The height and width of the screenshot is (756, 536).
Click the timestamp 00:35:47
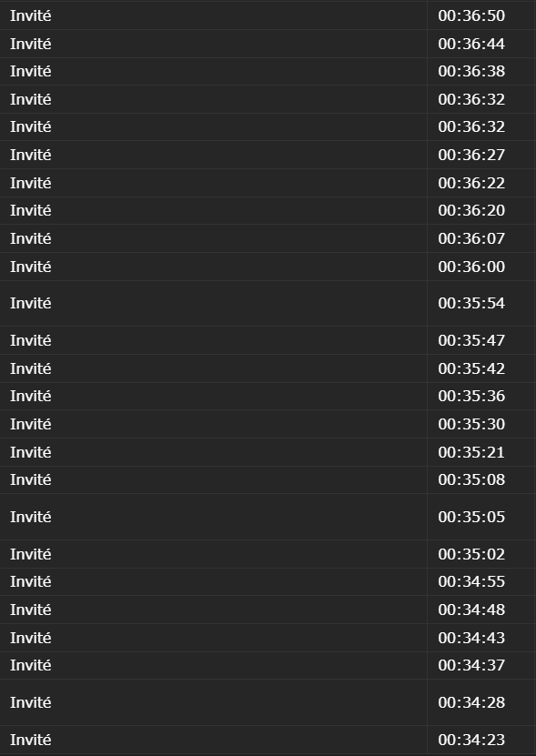tap(471, 340)
